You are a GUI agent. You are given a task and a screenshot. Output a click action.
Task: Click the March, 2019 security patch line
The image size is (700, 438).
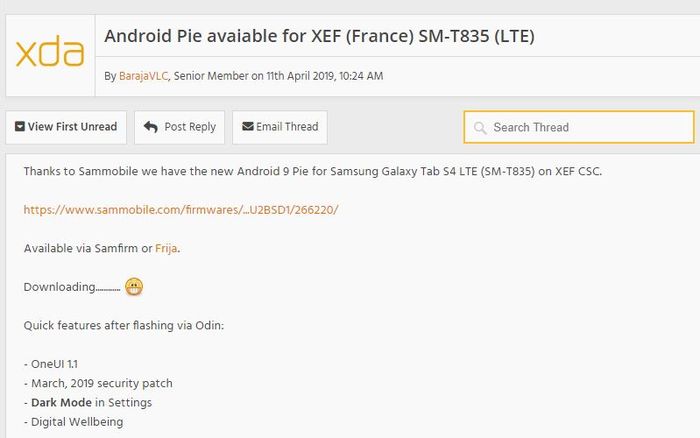[x=98, y=384]
